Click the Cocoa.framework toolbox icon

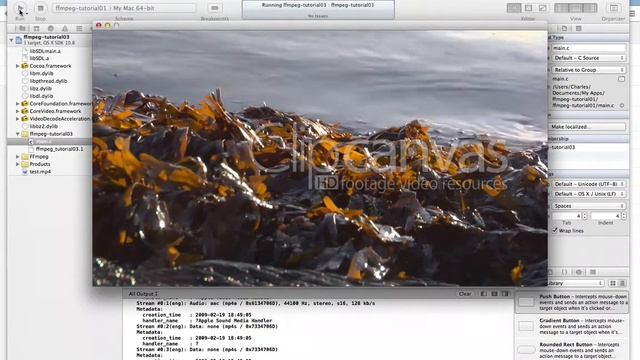tap(25, 66)
